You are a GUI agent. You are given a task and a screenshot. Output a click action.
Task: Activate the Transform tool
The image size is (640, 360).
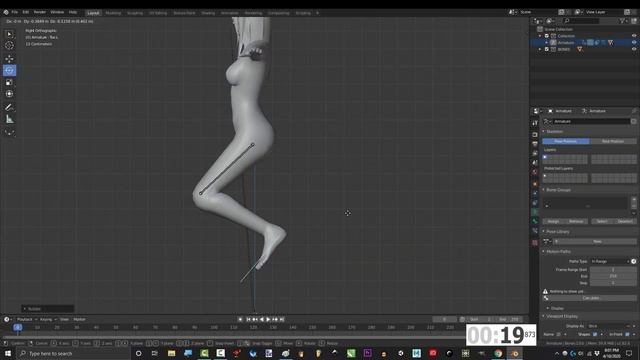9,94
